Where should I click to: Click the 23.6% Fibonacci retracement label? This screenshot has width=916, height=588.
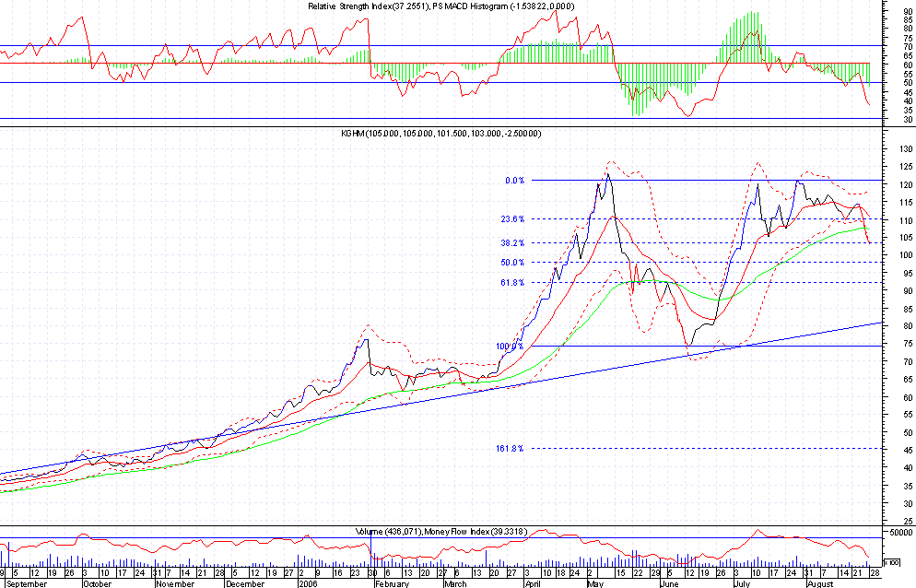[511, 219]
